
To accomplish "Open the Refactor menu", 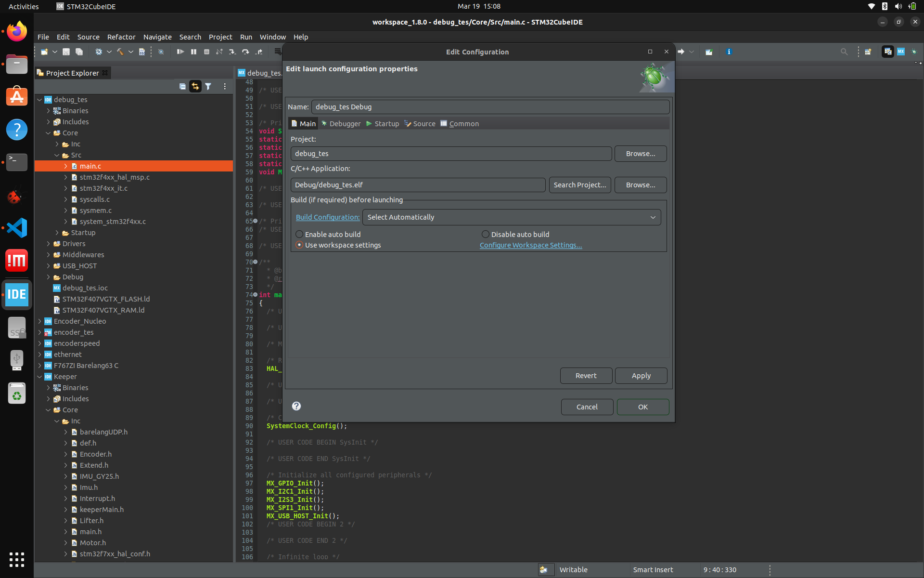I will point(121,37).
